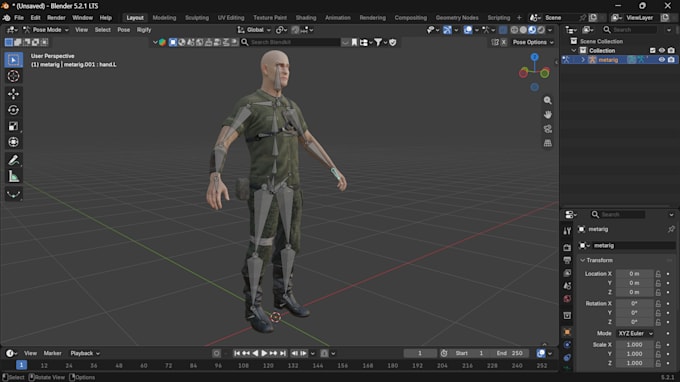Toggle Collection exclude checkbox in outliner

point(653,50)
